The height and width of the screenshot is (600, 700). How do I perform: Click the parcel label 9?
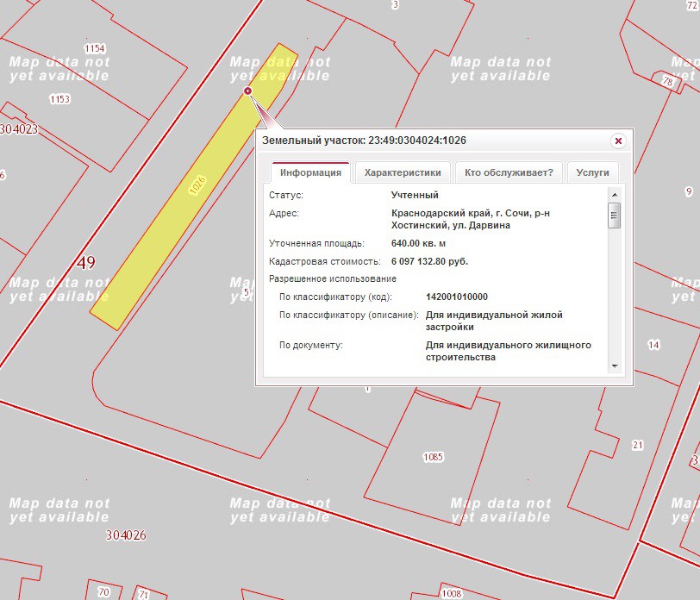coord(689,191)
